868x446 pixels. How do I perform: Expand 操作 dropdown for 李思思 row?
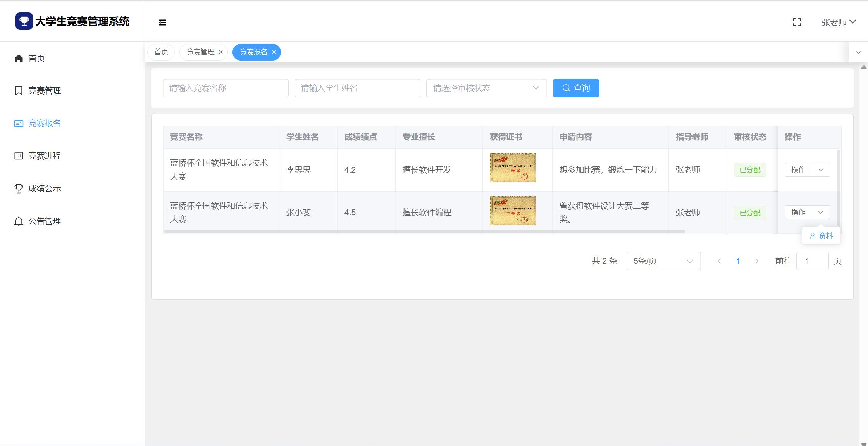[820, 170]
